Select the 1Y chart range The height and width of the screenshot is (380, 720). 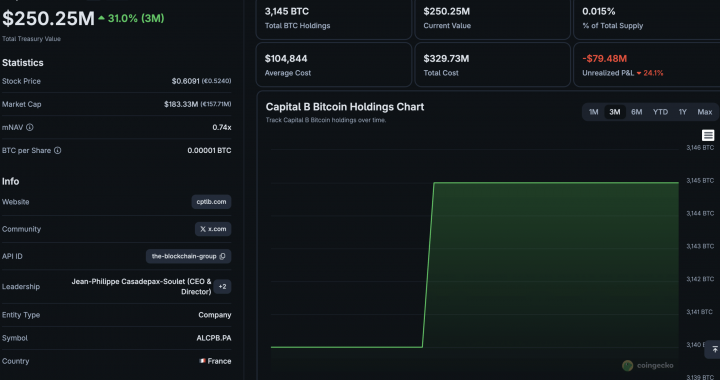pyautogui.click(x=682, y=112)
